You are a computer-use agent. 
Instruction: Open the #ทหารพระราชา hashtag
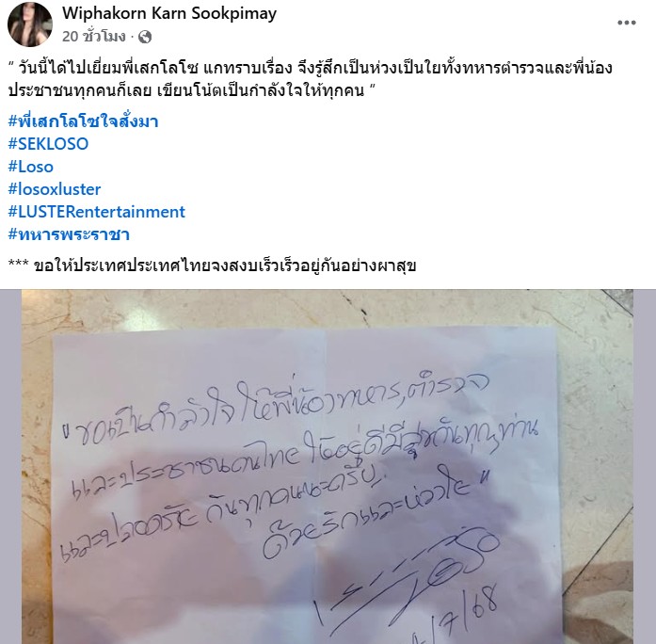[x=69, y=234]
